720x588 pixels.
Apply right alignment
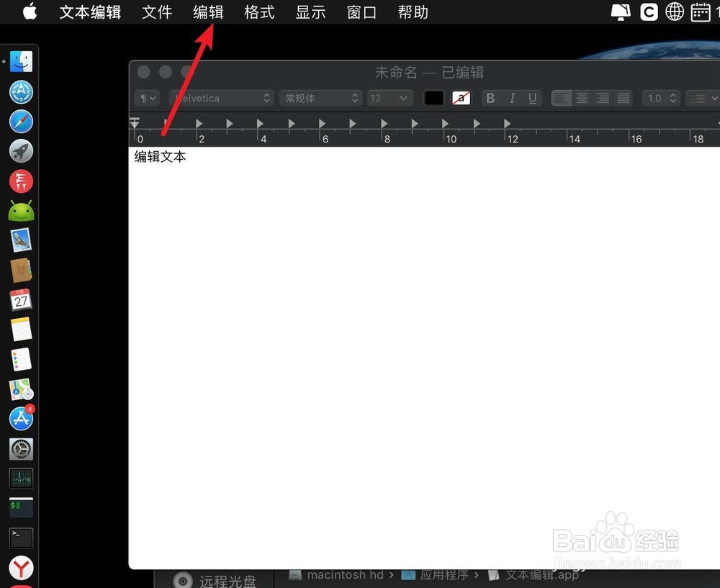click(603, 98)
